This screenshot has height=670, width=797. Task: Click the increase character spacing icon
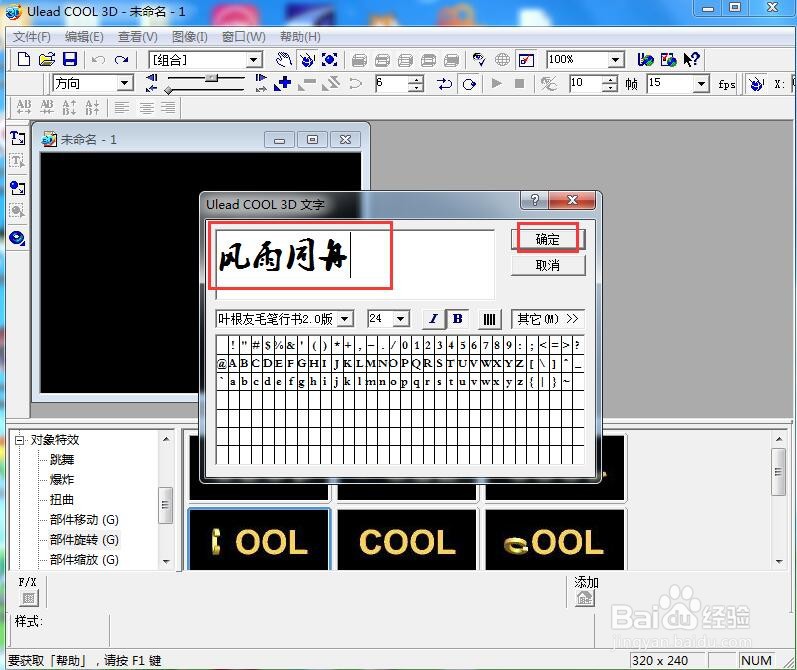24,107
